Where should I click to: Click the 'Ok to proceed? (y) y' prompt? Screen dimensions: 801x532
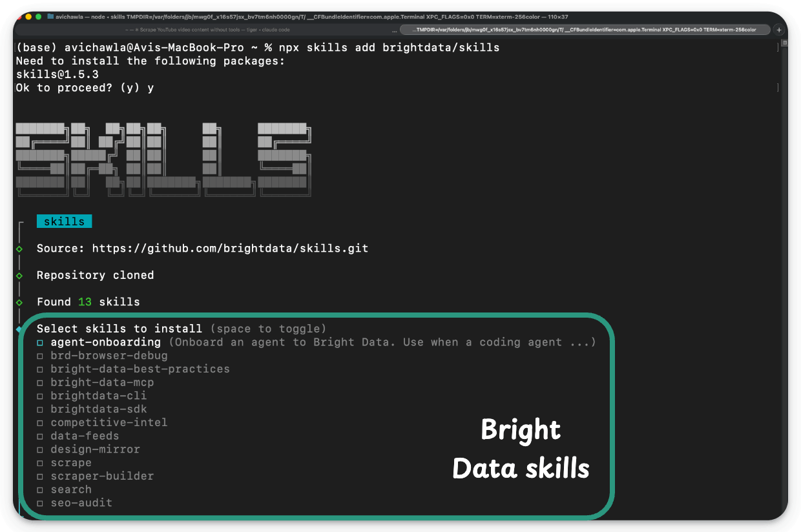pyautogui.click(x=85, y=88)
